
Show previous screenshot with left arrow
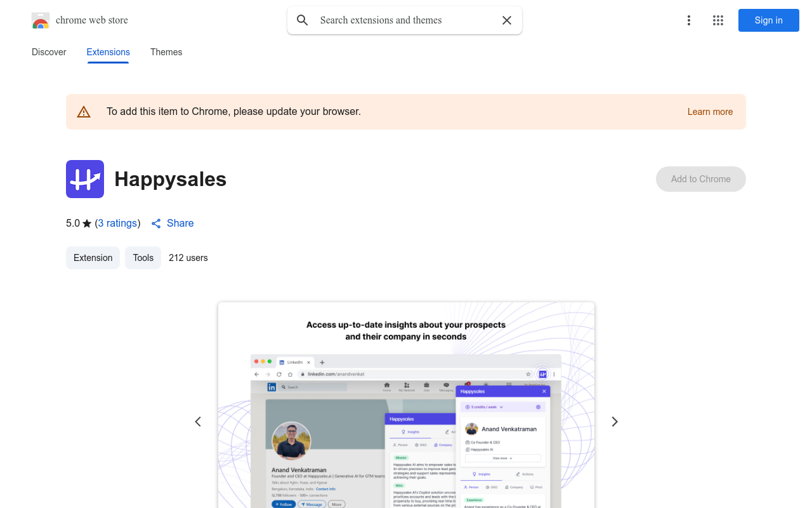198,422
